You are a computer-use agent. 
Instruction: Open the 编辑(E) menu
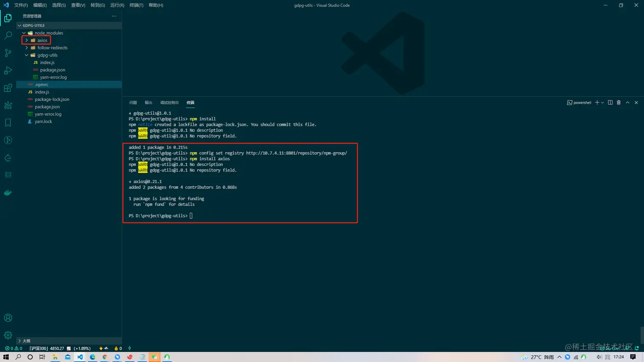[x=40, y=5]
